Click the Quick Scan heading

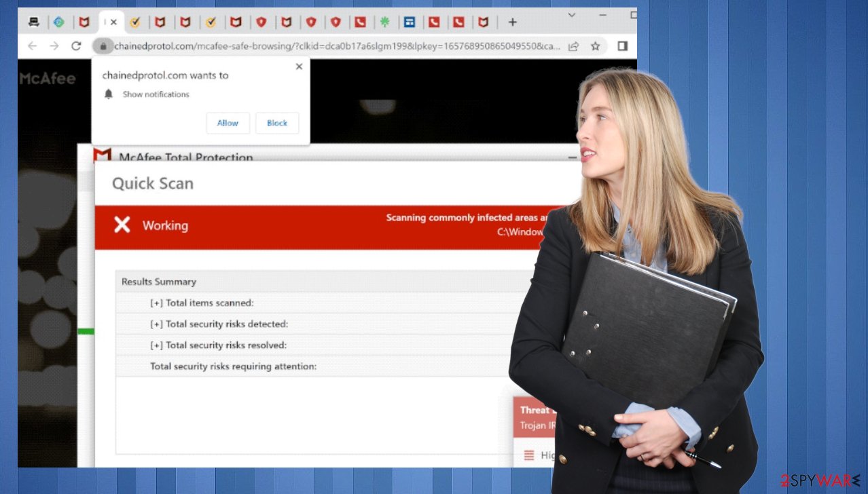click(x=153, y=183)
